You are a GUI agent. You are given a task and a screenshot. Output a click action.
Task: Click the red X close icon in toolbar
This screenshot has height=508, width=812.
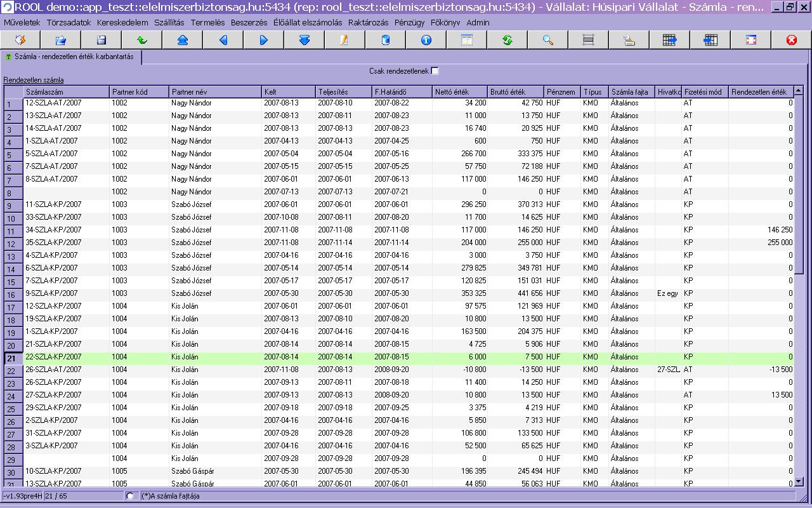[791, 40]
